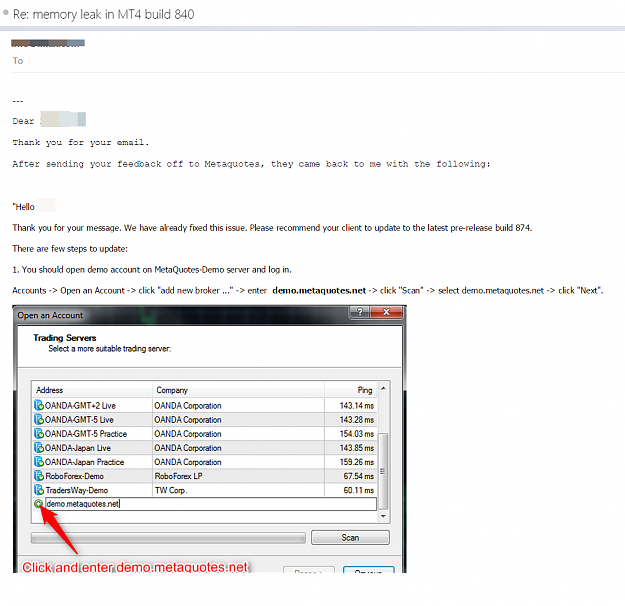
Task: Sort servers by the Ping column header
Action: pos(350,390)
